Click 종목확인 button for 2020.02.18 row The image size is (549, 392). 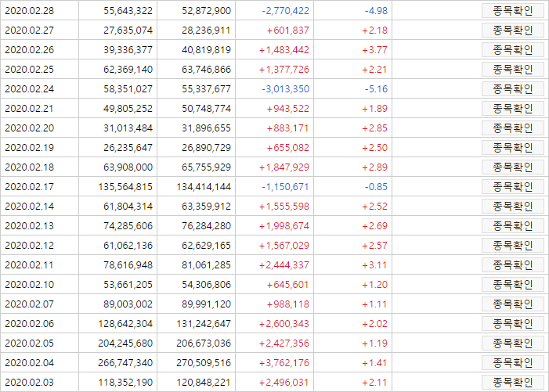point(513,167)
